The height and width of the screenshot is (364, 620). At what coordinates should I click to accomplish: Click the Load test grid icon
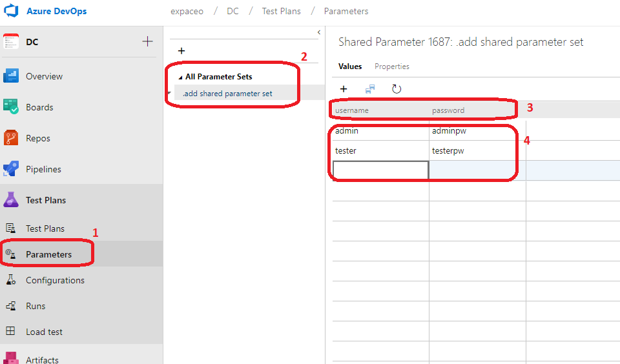click(x=11, y=331)
